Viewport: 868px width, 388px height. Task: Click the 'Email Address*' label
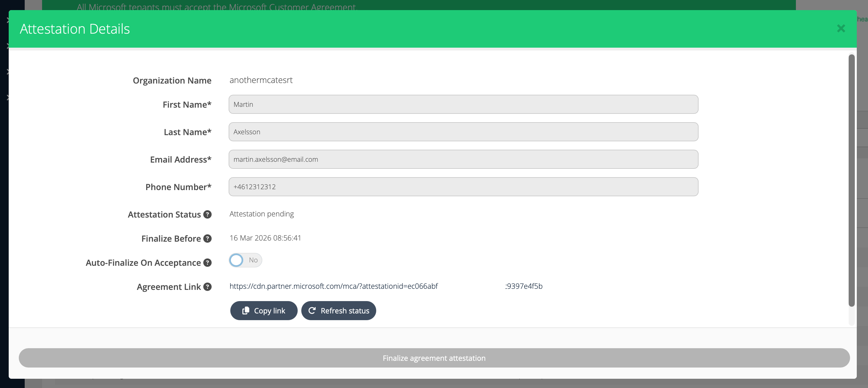[181, 160]
